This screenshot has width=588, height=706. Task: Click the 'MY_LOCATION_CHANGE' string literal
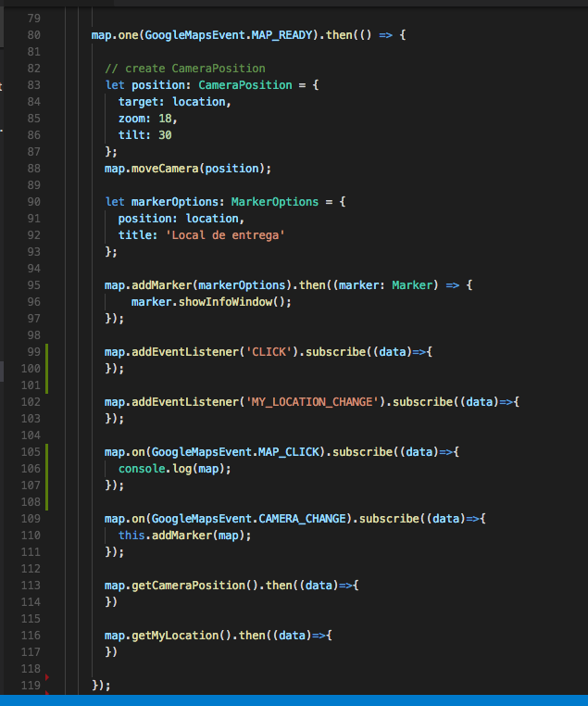pyautogui.click(x=312, y=401)
